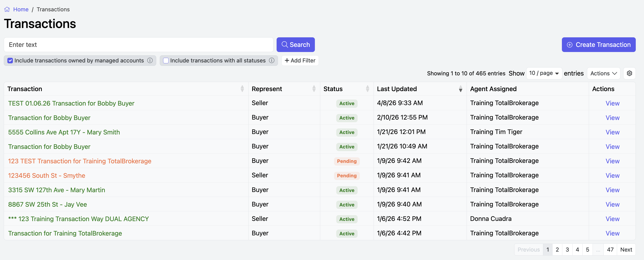The image size is (644, 260).
Task: Sort by Status column arrows
Action: (367, 89)
